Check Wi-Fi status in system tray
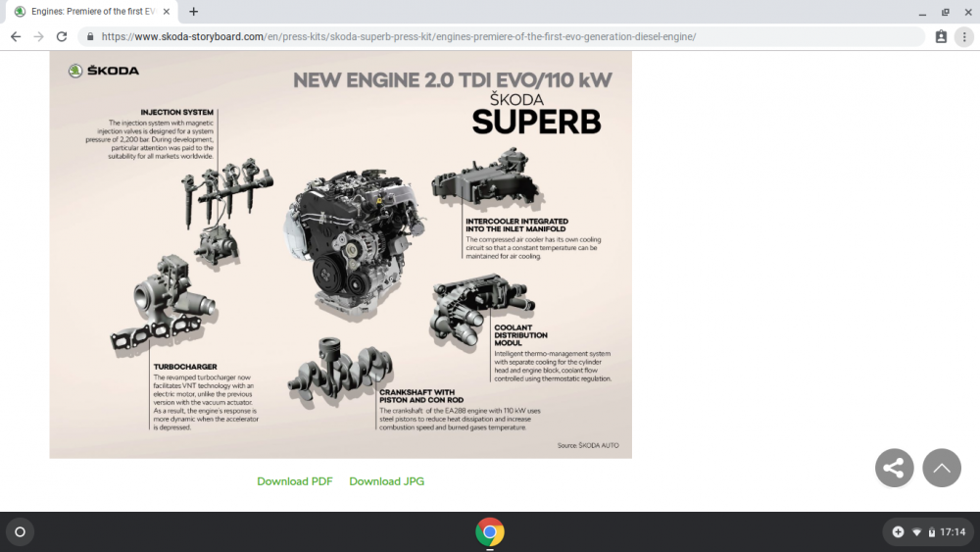 917,532
